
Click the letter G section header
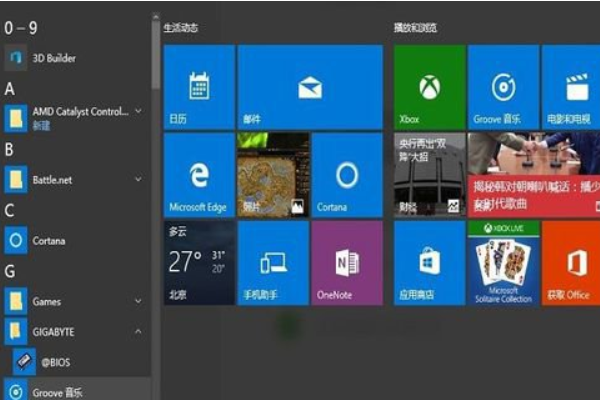coord(10,271)
